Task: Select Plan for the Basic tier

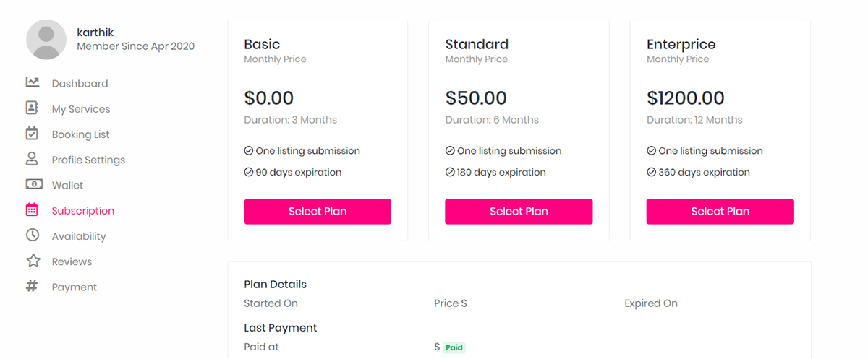Action: (318, 212)
